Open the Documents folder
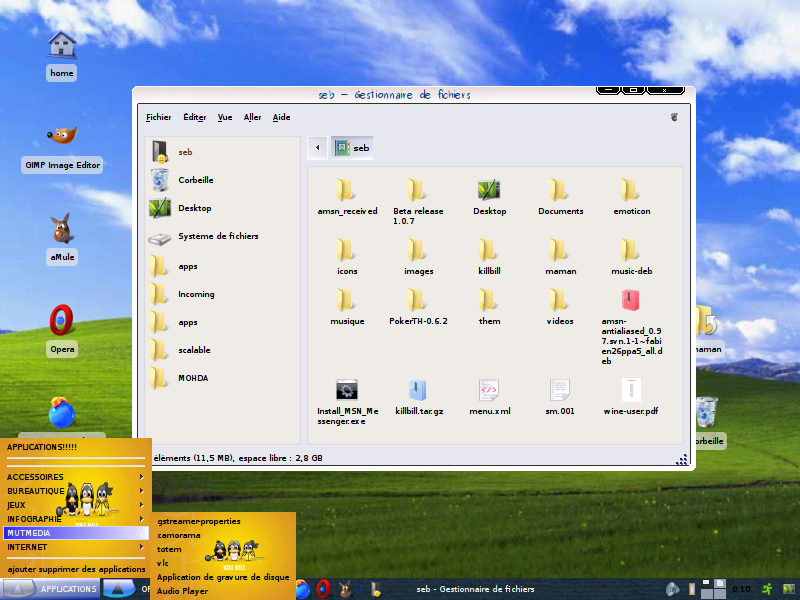 click(560, 197)
